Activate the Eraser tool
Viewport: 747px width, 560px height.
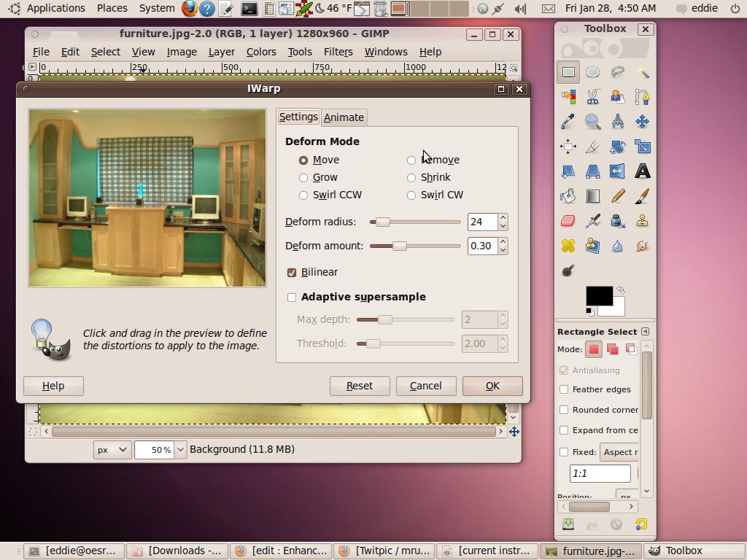(x=568, y=220)
